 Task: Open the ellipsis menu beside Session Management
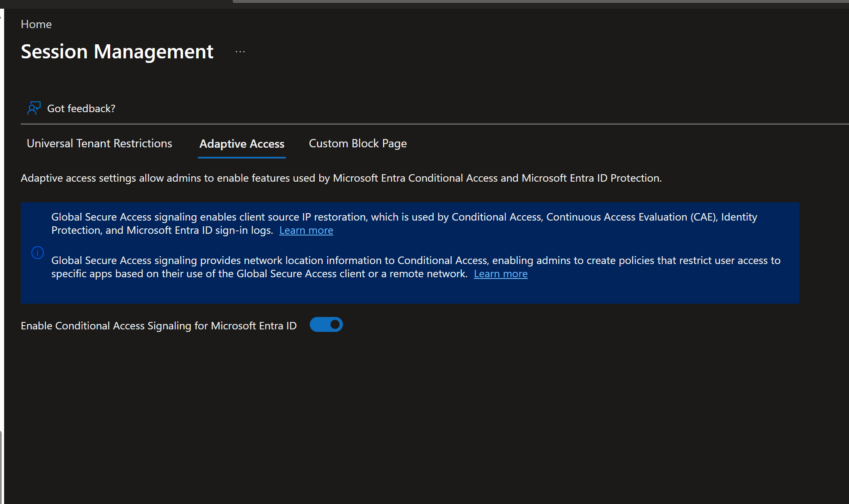(x=240, y=52)
